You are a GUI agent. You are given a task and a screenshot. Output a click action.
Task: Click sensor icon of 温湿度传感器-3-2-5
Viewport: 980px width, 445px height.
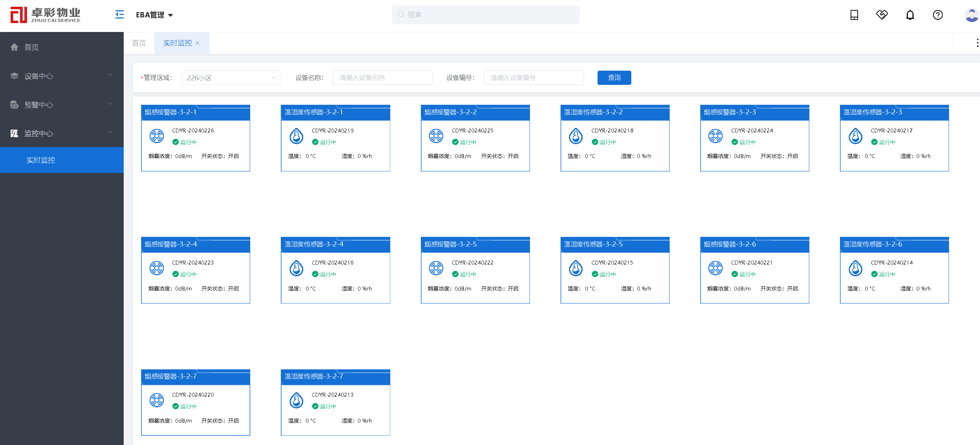click(576, 268)
